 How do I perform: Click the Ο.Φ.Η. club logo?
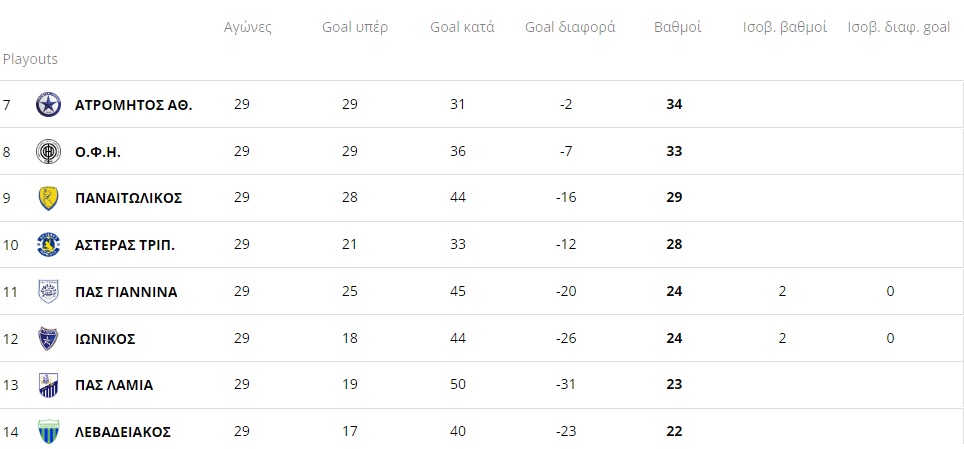point(49,151)
